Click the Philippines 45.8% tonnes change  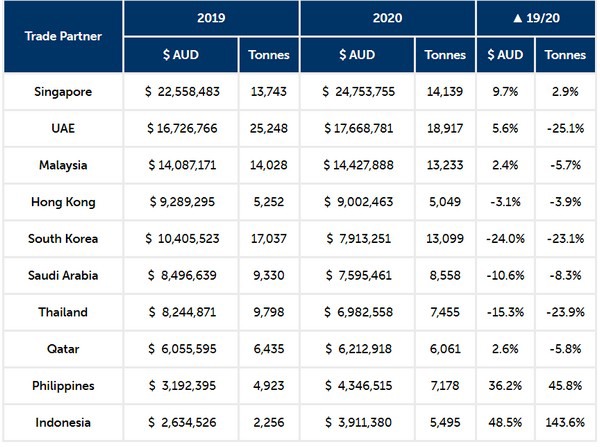pyautogui.click(x=564, y=386)
